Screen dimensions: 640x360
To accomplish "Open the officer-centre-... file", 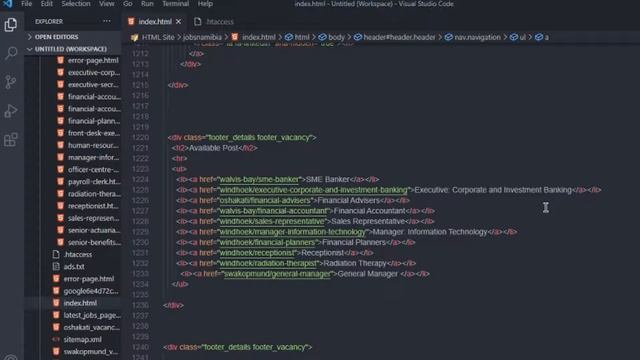I will click(x=93, y=170).
